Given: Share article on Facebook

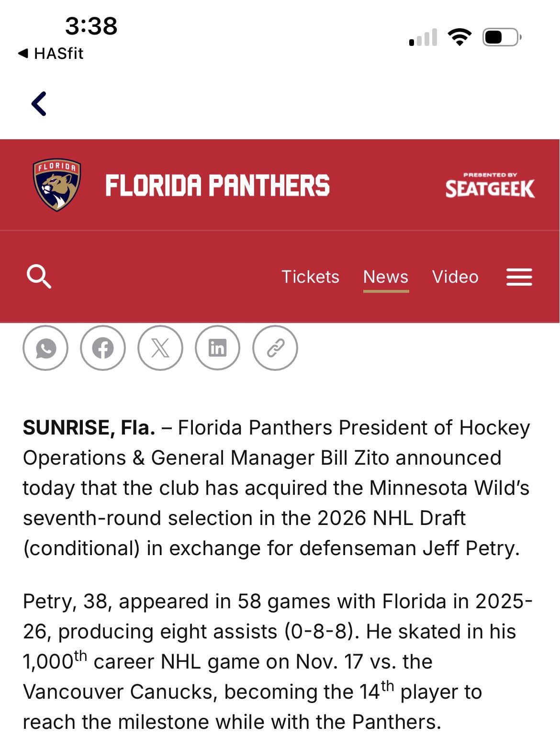Looking at the screenshot, I should [x=103, y=348].
